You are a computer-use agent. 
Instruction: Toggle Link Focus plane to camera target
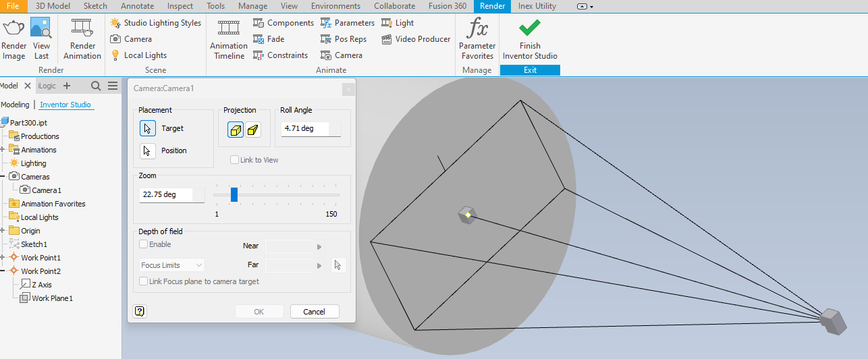coord(143,281)
